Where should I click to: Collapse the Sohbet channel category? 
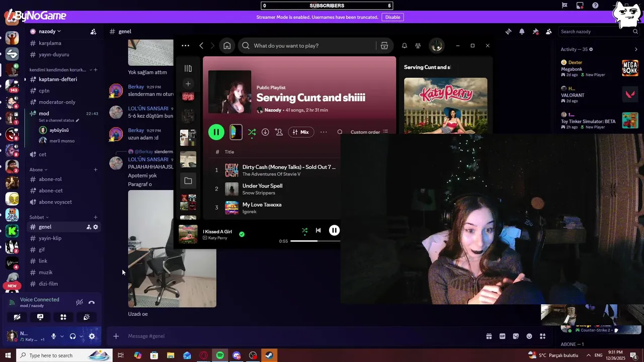pos(39,217)
